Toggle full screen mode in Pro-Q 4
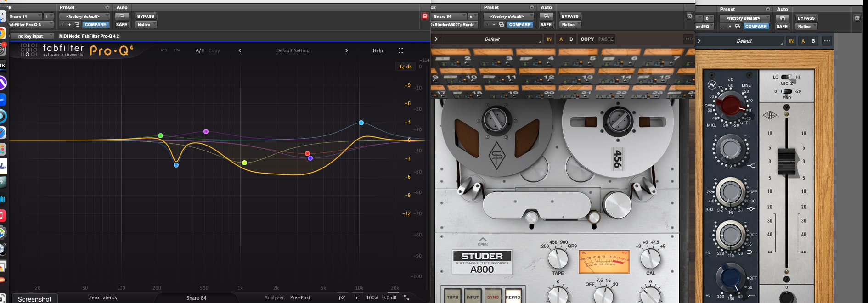This screenshot has height=303, width=868. point(401,50)
